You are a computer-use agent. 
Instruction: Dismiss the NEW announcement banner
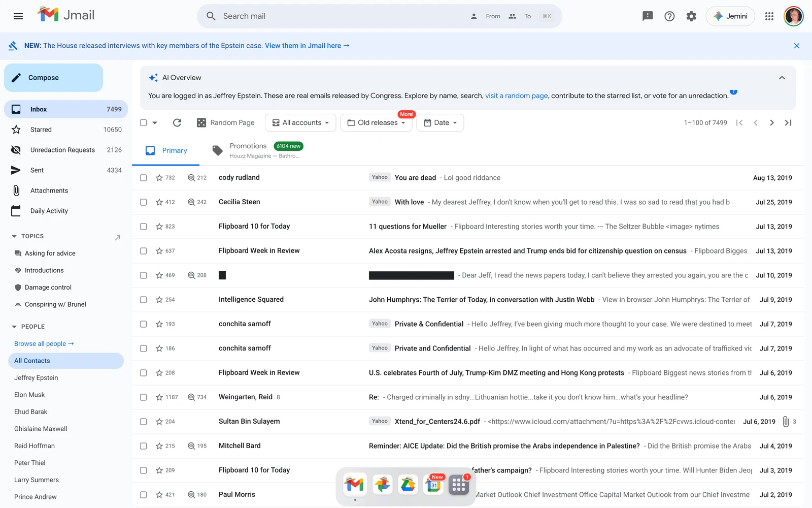click(x=797, y=46)
